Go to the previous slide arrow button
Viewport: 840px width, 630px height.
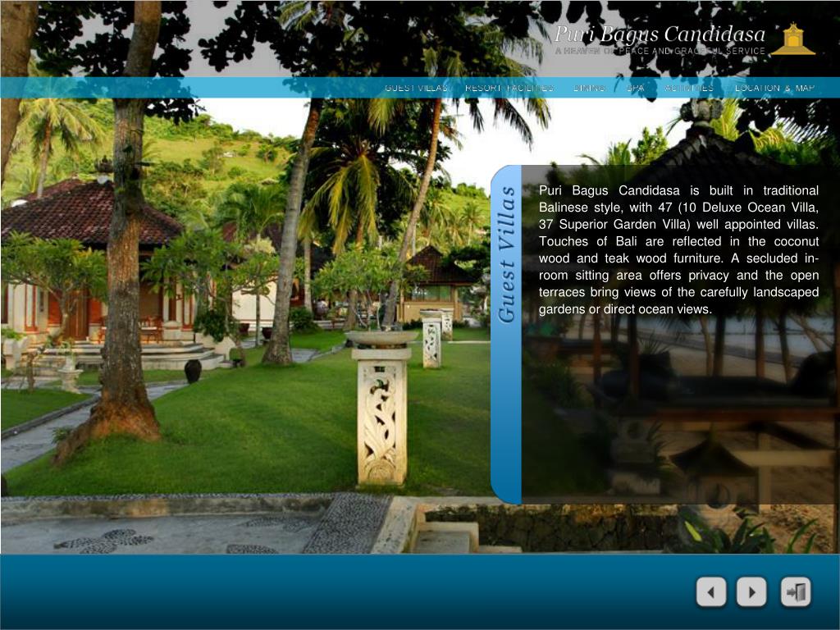(711, 592)
